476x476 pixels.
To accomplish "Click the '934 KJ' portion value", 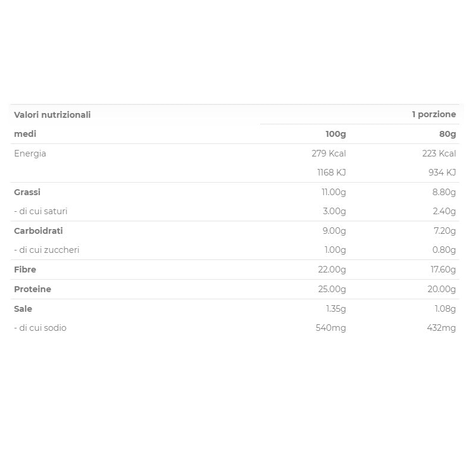I will point(442,173).
